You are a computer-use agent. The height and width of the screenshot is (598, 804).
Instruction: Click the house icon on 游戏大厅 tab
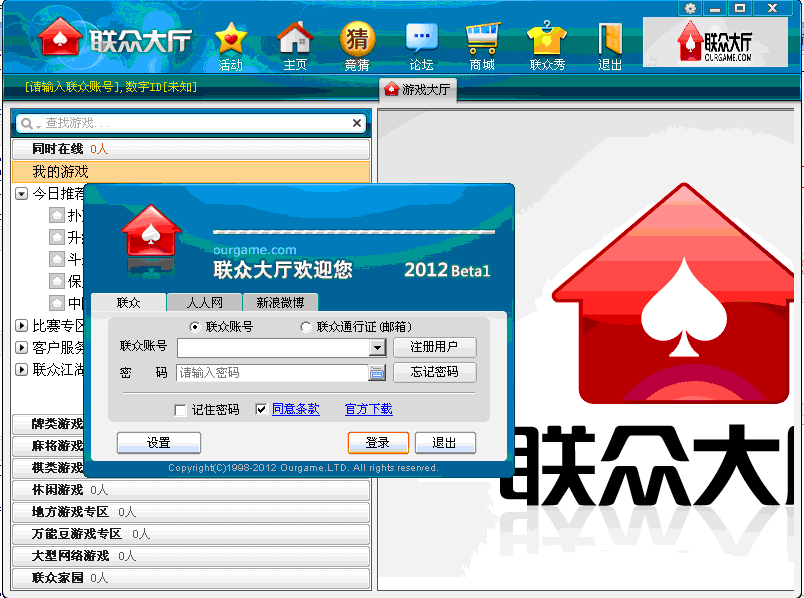391,89
